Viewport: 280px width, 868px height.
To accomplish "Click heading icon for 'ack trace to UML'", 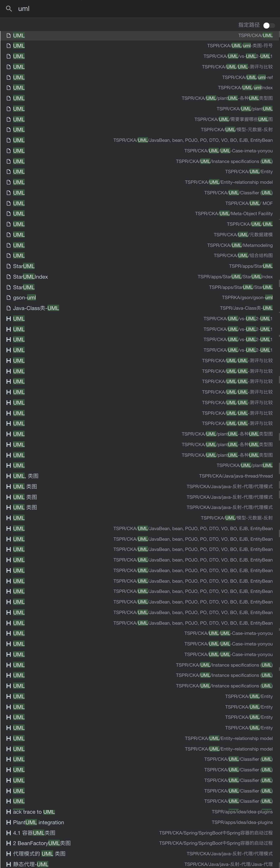I will [x=9, y=812].
